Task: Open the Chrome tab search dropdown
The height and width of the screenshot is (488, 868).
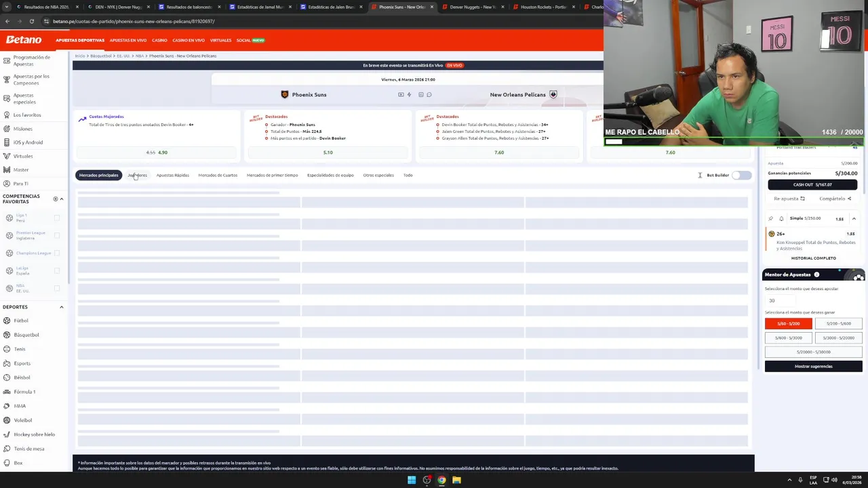Action: [x=7, y=7]
